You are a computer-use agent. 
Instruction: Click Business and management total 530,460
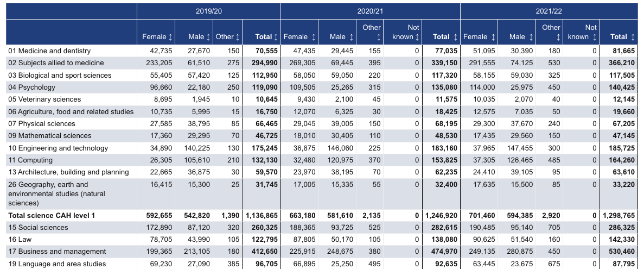pyautogui.click(x=622, y=251)
